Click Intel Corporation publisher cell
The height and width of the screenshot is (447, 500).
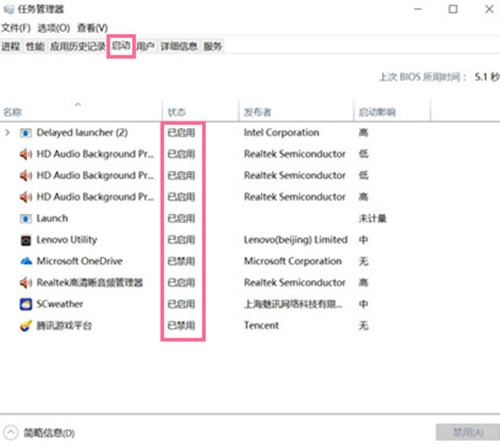click(x=281, y=133)
